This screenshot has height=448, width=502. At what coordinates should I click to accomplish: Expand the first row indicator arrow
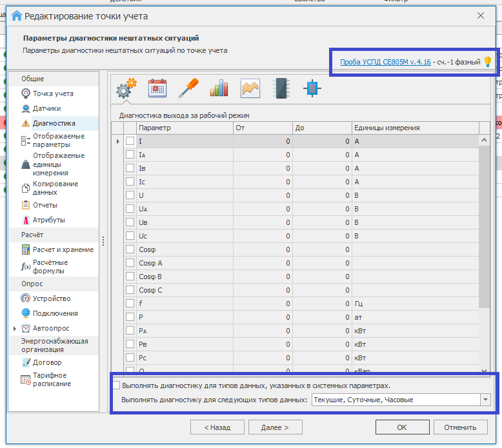coord(117,141)
